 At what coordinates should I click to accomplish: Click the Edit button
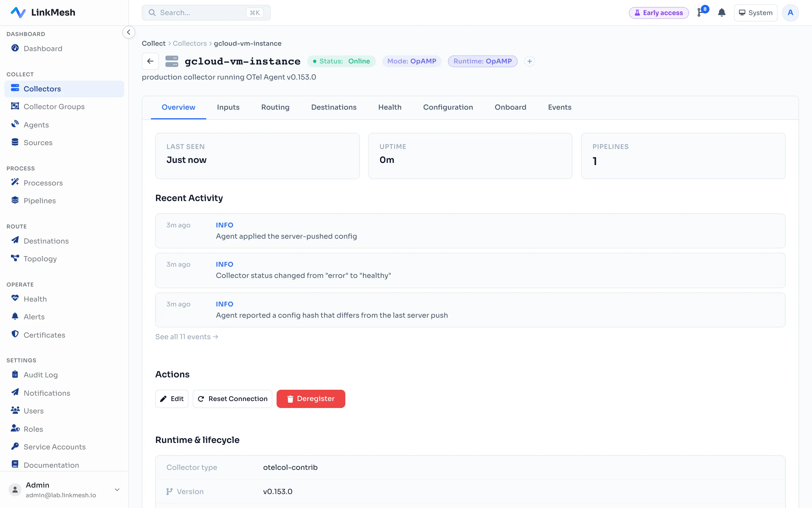[172, 399]
